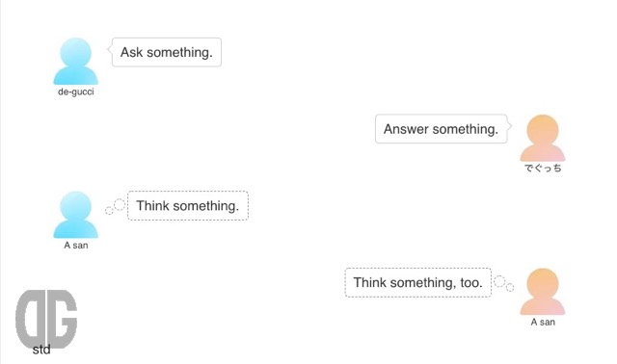Click the pointer tail of 'Answer something.' bubble

tap(509, 126)
